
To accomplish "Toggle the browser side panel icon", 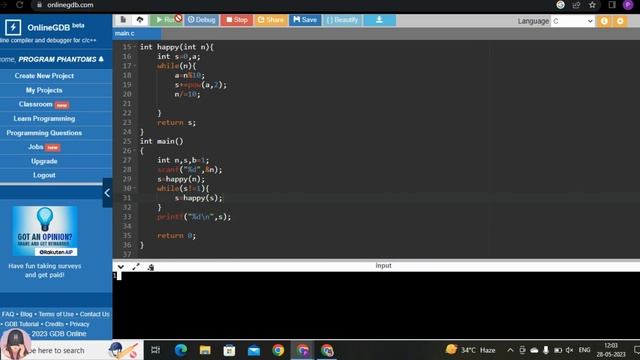I will [611, 5].
